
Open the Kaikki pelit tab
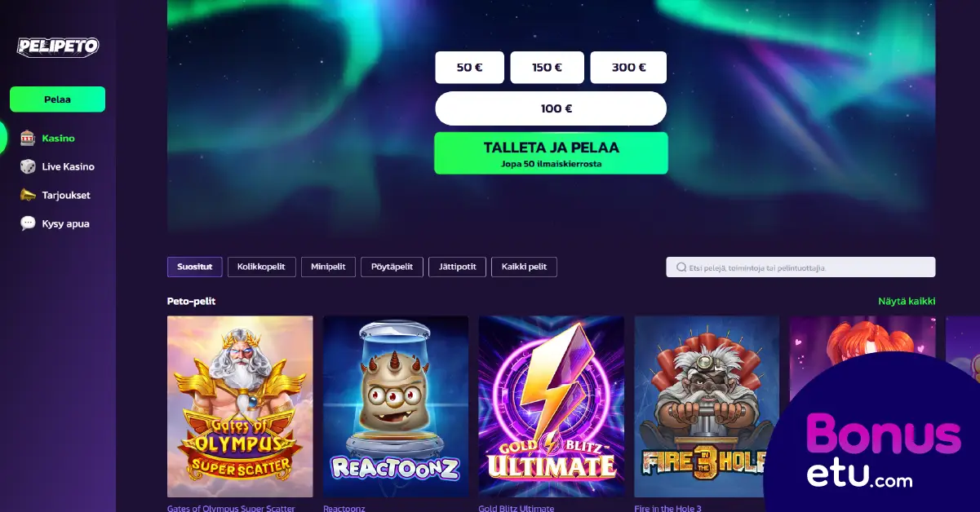[x=524, y=267]
